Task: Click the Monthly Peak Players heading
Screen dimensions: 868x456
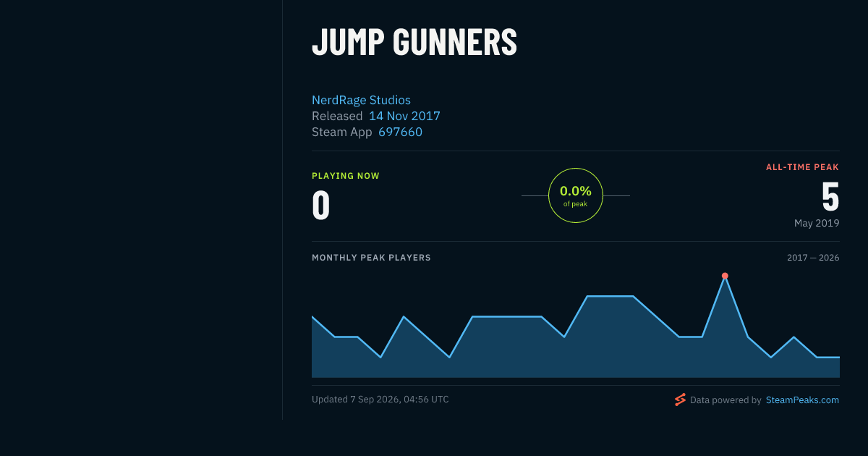Action: tap(371, 258)
